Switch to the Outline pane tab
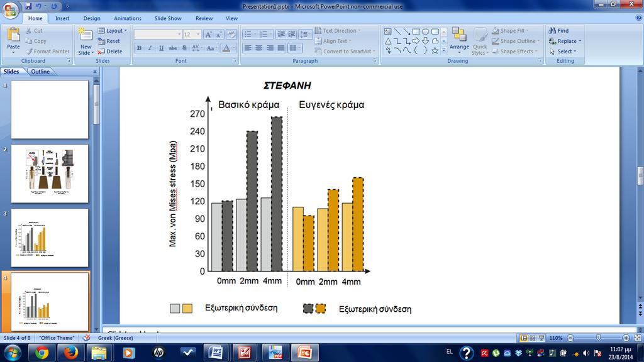 click(x=40, y=72)
